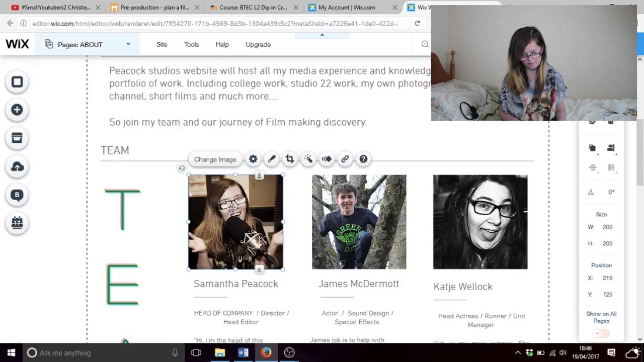This screenshot has height=362, width=644.
Task: Click the Wix logo
Action: point(17,44)
